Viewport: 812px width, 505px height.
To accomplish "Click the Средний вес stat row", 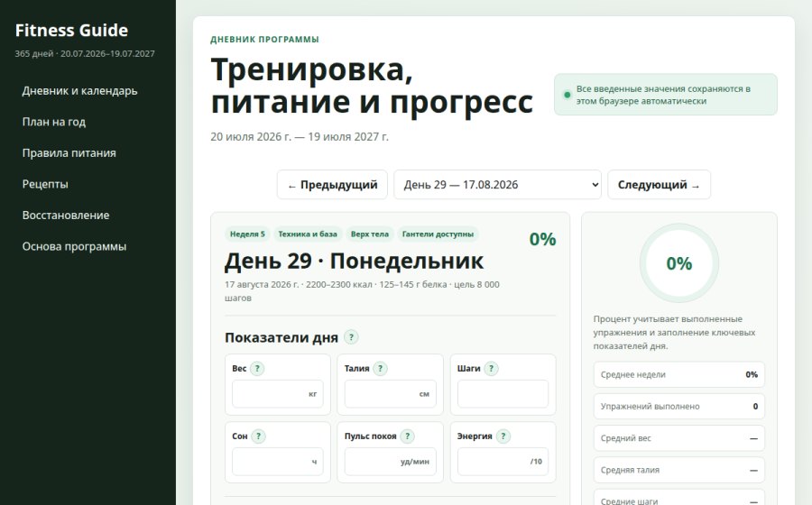I will pos(678,438).
